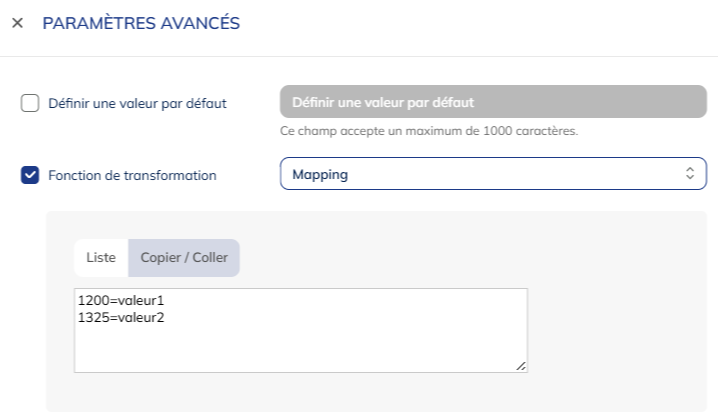Viewport: 718px width, 418px height.
Task: Check the Définir une valeur par défaut checkbox
Action: 30,103
